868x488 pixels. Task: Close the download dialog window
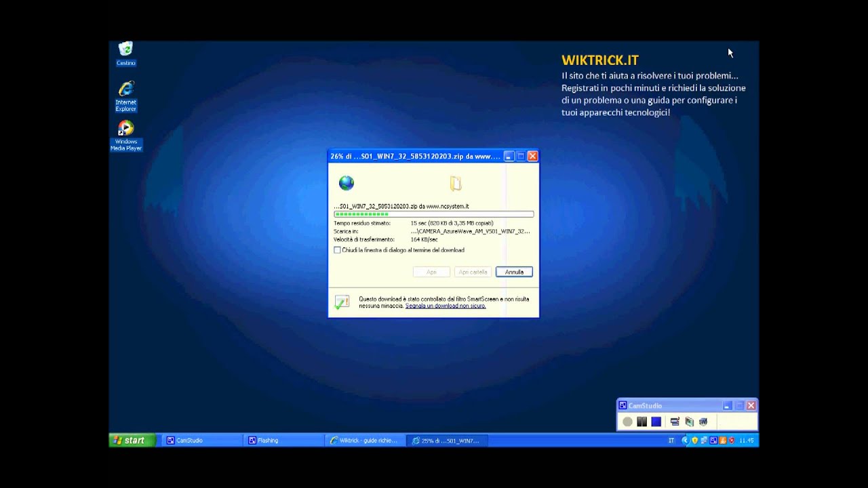[532, 156]
